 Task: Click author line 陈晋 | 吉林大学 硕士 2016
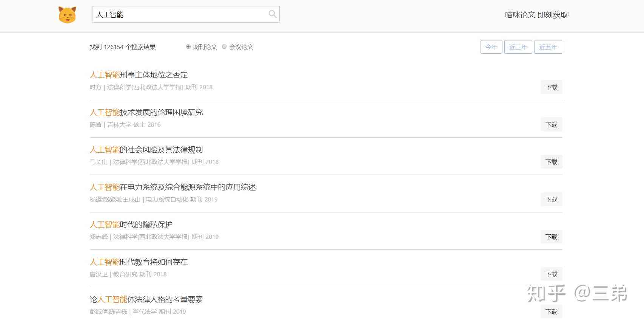[125, 124]
